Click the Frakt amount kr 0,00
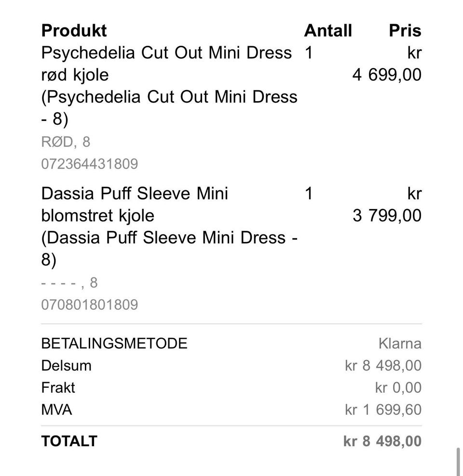The width and height of the screenshot is (463, 476). (x=398, y=388)
